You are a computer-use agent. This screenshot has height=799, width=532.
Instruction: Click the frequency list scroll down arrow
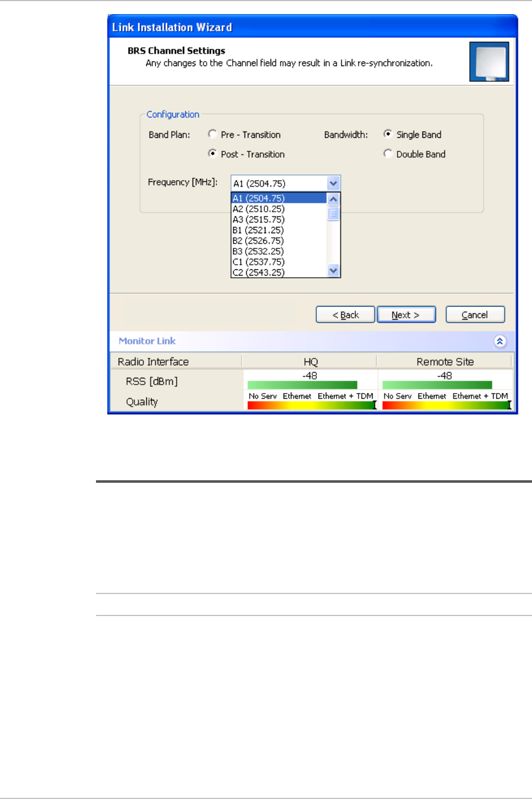(x=333, y=270)
